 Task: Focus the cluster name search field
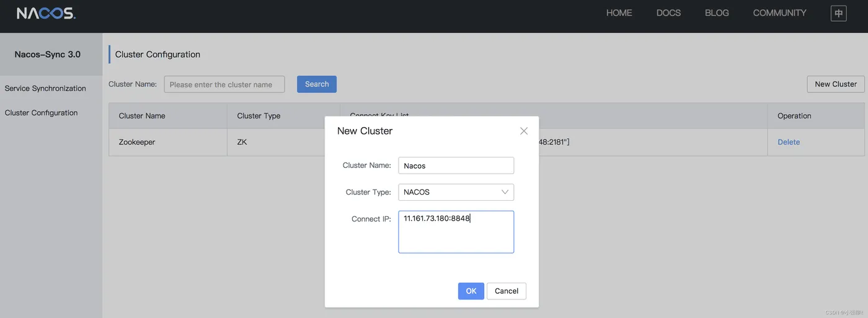224,84
